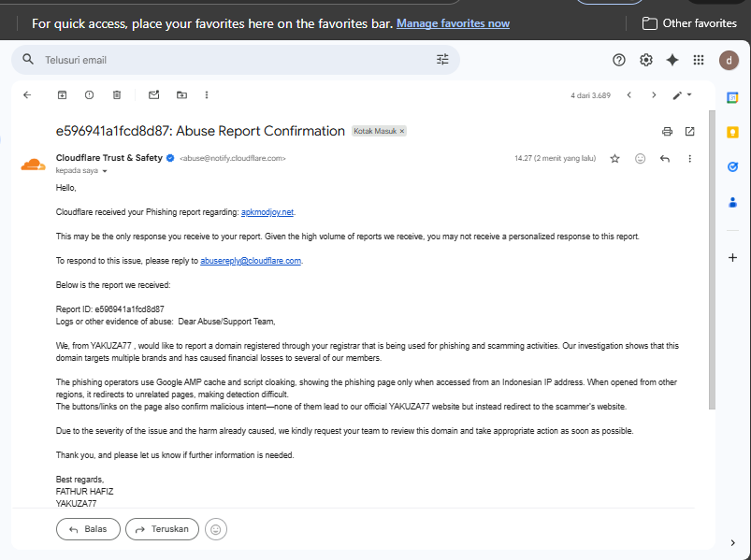Click the 14.27 timestamp
751x560 pixels.
point(556,158)
